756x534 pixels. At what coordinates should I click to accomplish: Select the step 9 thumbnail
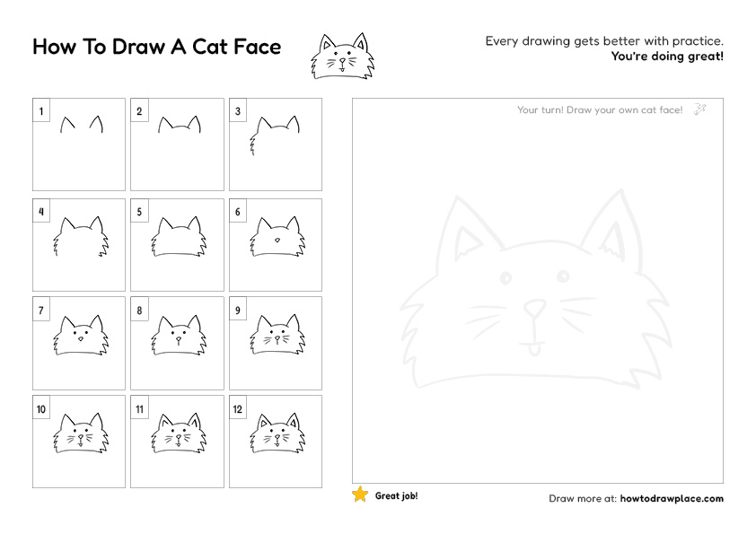[276, 344]
